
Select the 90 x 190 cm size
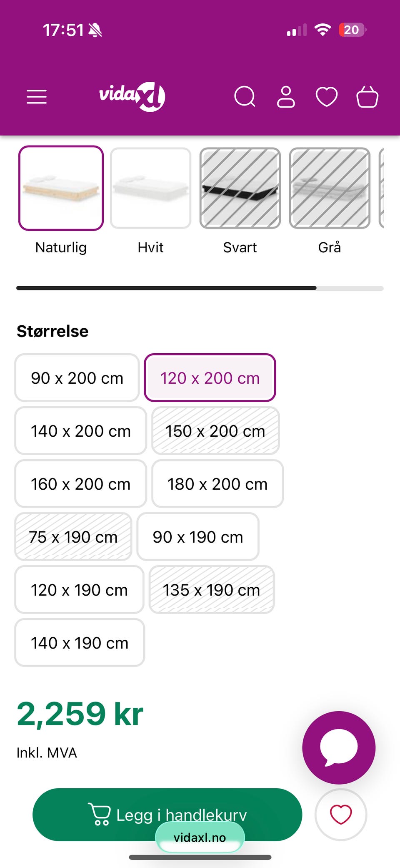coord(198,537)
